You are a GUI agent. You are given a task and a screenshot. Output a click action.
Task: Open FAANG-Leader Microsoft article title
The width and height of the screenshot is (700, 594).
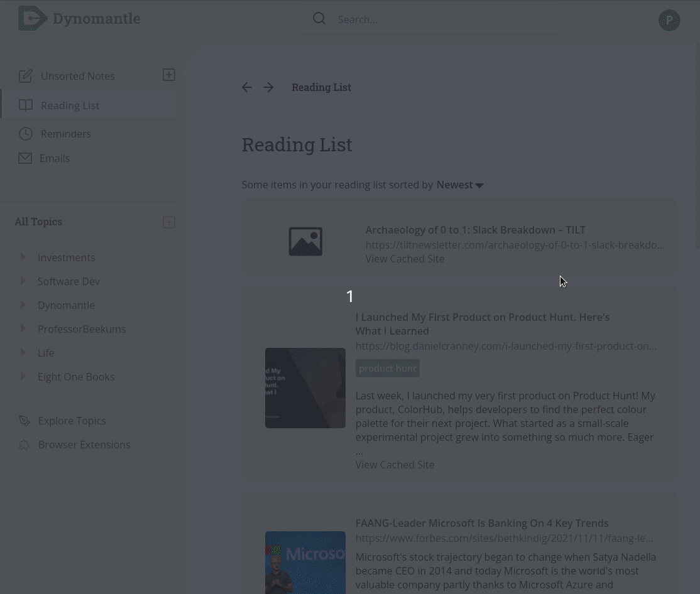click(x=482, y=523)
